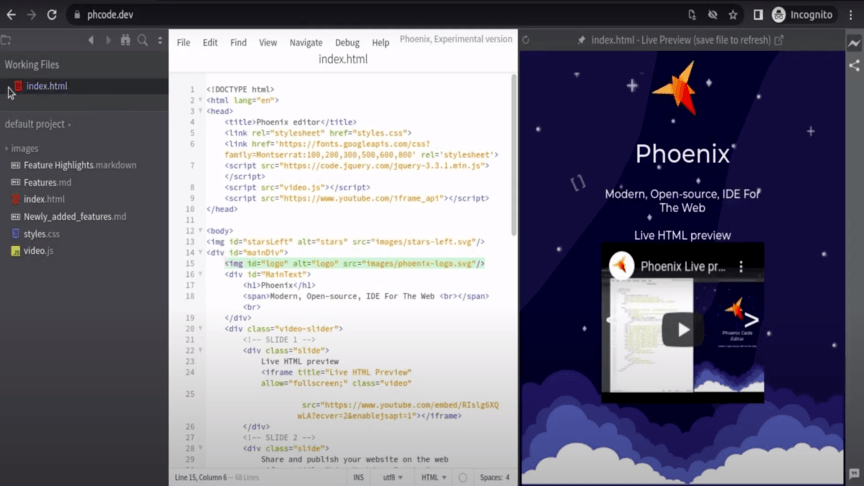
Task: Click the eye-slash tracking icon in address bar
Action: (x=712, y=15)
